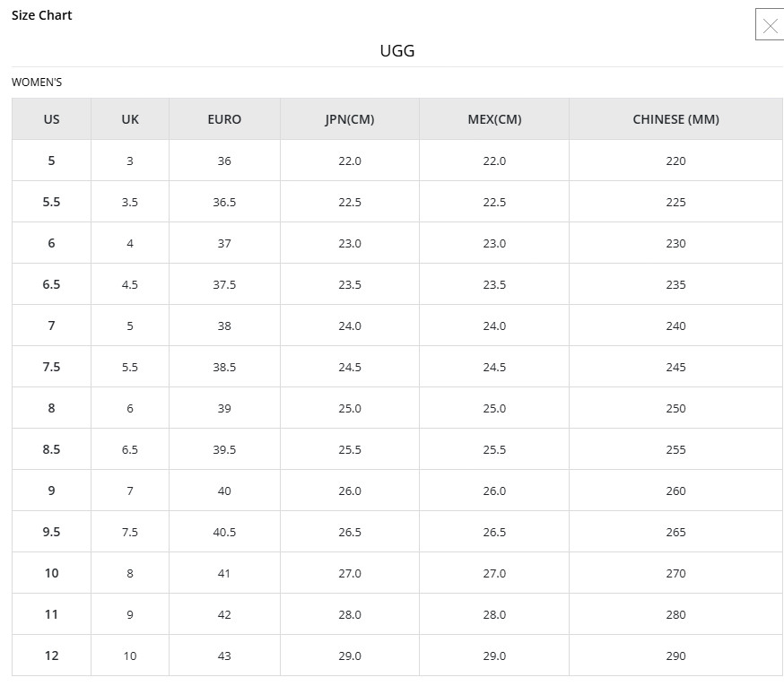Click the CHINESE (MM) column header
Screen dimensions: 784x686
click(x=675, y=119)
